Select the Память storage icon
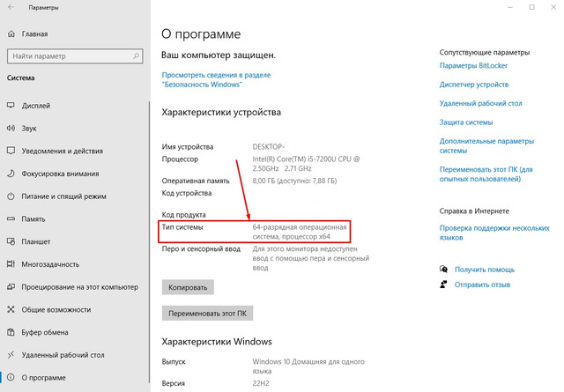Image resolution: width=564 pixels, height=392 pixels. [x=11, y=218]
